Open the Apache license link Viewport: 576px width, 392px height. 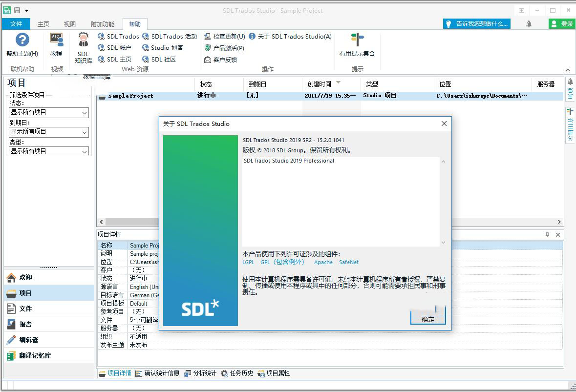click(x=323, y=262)
